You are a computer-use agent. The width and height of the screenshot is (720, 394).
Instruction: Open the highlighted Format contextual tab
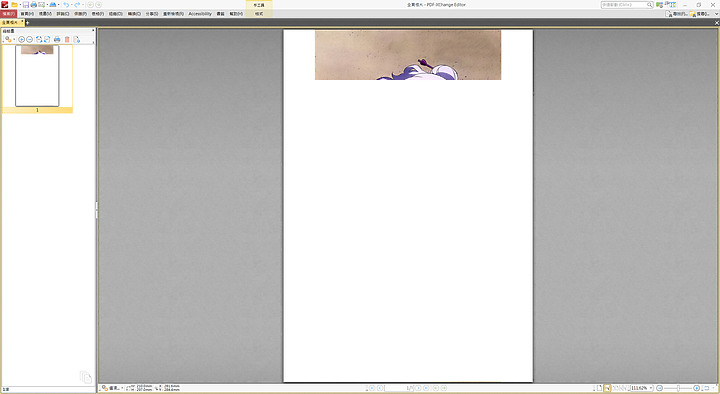point(259,14)
